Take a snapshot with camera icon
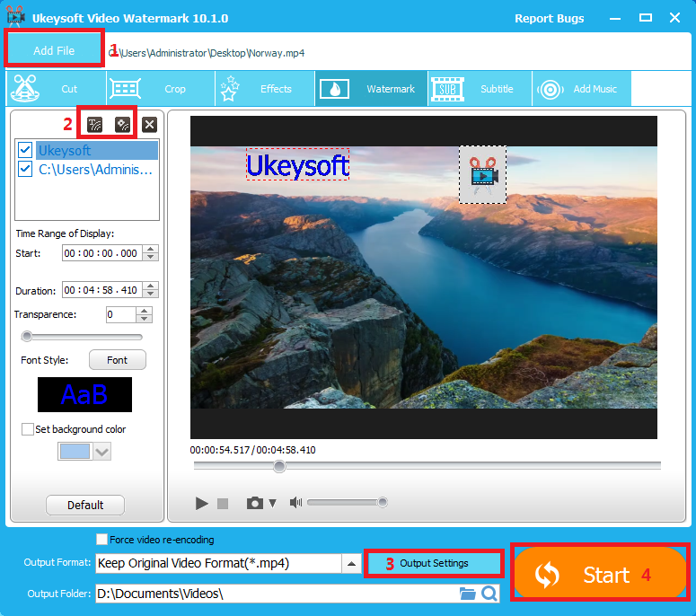Viewport: 696px width, 616px height. 255,503
